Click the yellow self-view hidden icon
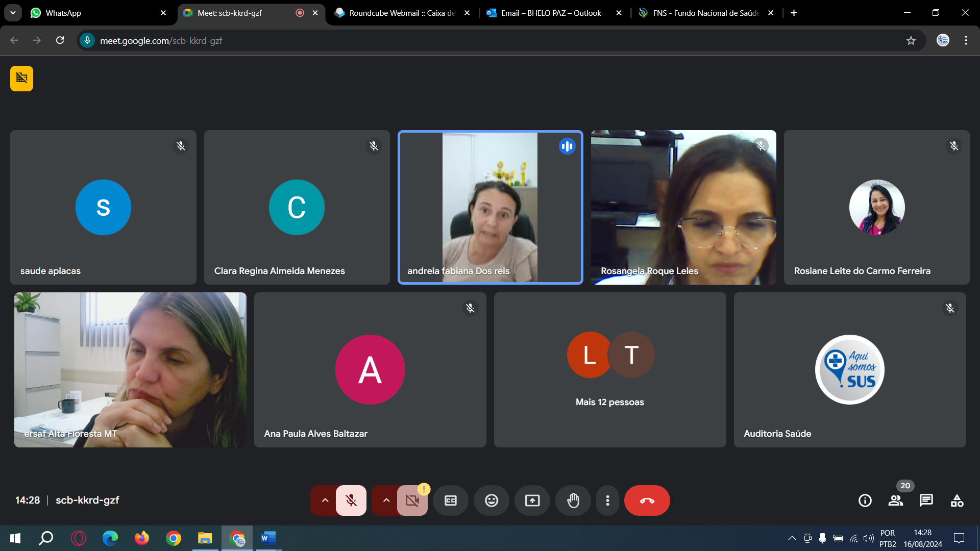This screenshot has height=551, width=980. (x=21, y=79)
